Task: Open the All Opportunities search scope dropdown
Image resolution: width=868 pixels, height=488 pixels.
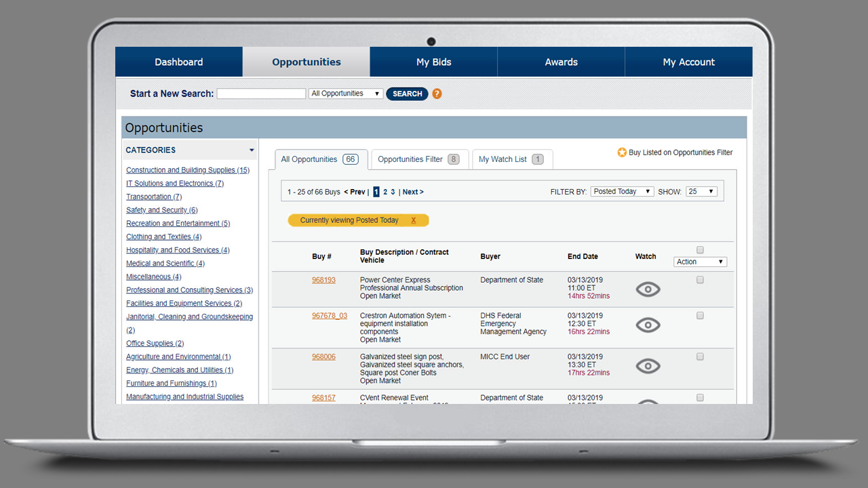Action: [x=346, y=94]
